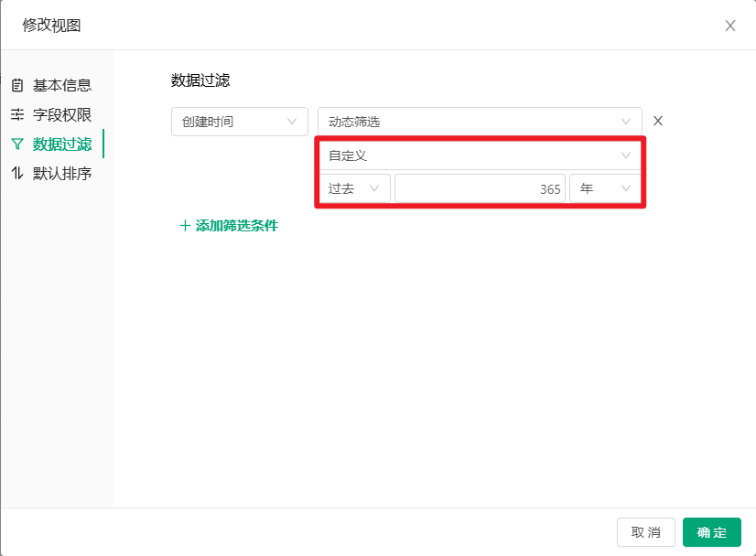Close the 修改视图 dialog
Screen dimensions: 756x556
[x=729, y=26]
